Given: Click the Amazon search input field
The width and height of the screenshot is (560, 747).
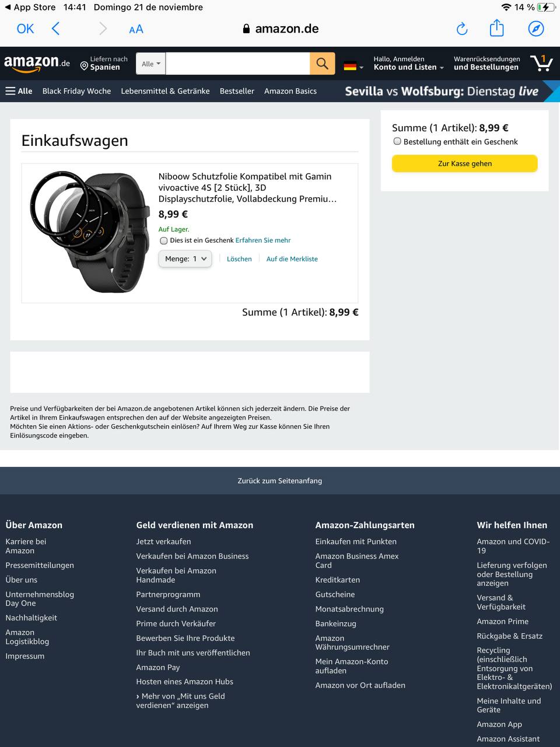Looking at the screenshot, I should [238, 64].
